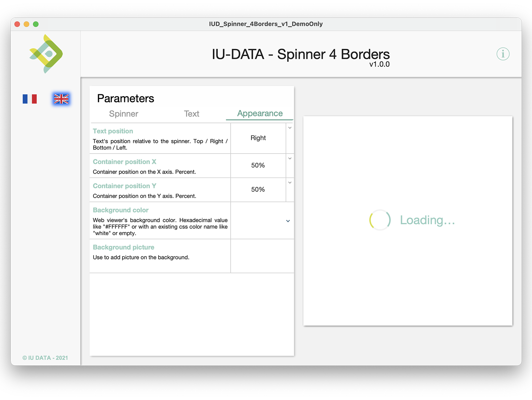Maximize the window with the green button
Viewport: 532px width, 400px height.
[x=36, y=24]
